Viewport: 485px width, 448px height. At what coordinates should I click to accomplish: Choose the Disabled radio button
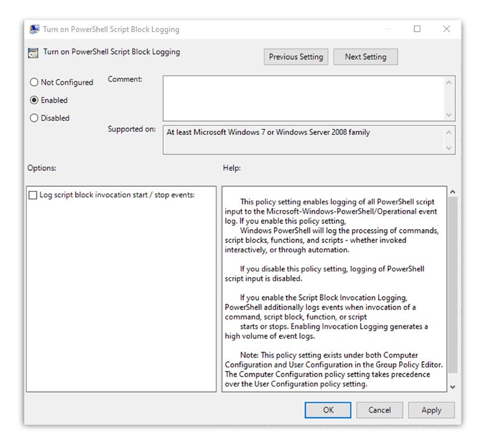(x=34, y=118)
